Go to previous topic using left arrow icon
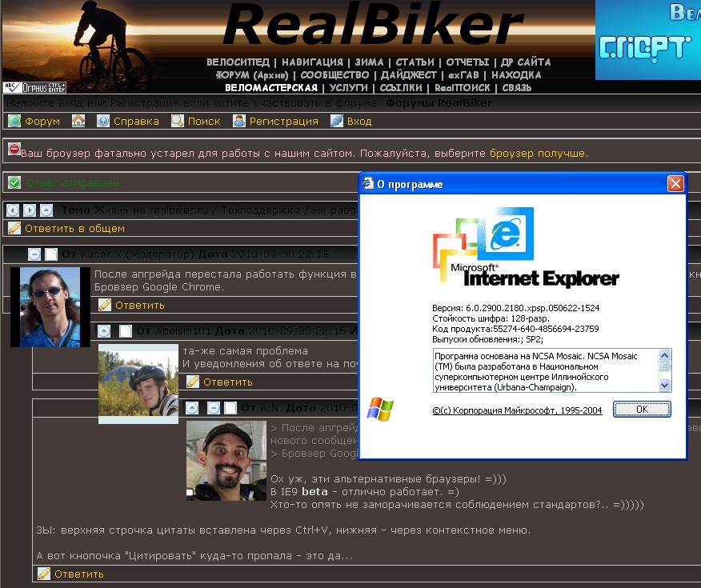701x588 pixels. tap(12, 210)
